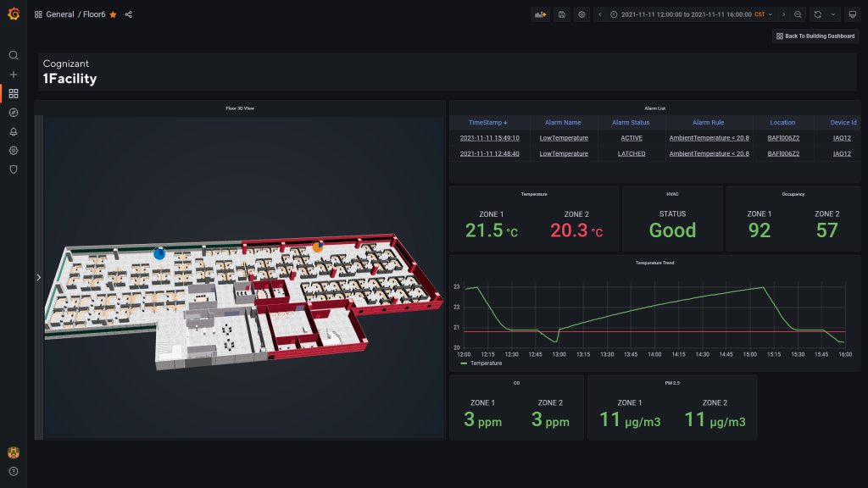Click the Back To Building Dashboard button
This screenshot has width=868, height=488.
click(x=815, y=36)
